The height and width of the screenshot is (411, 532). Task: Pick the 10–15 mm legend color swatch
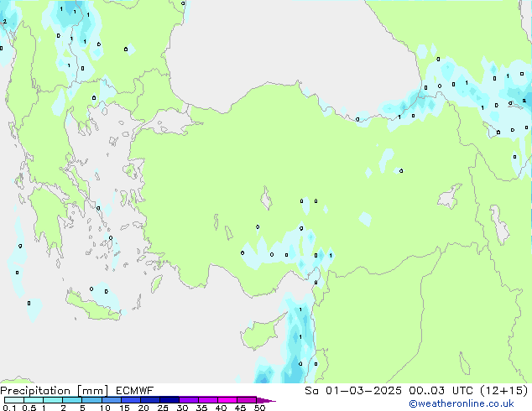[x=111, y=400]
